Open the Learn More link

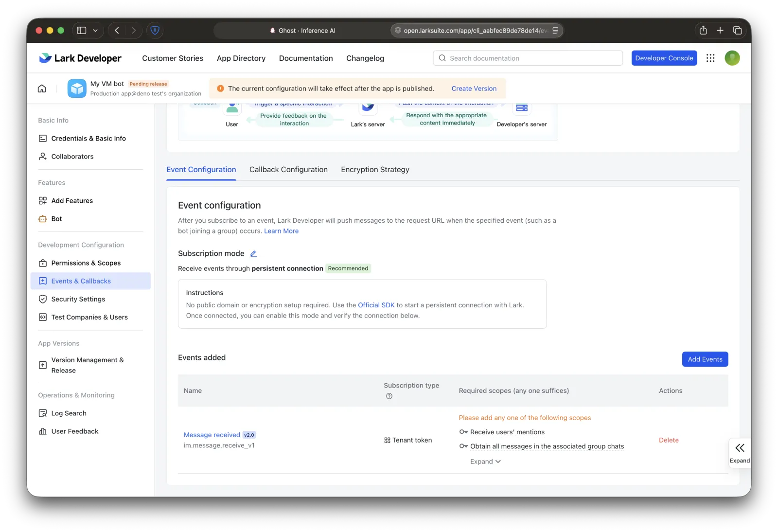point(282,231)
